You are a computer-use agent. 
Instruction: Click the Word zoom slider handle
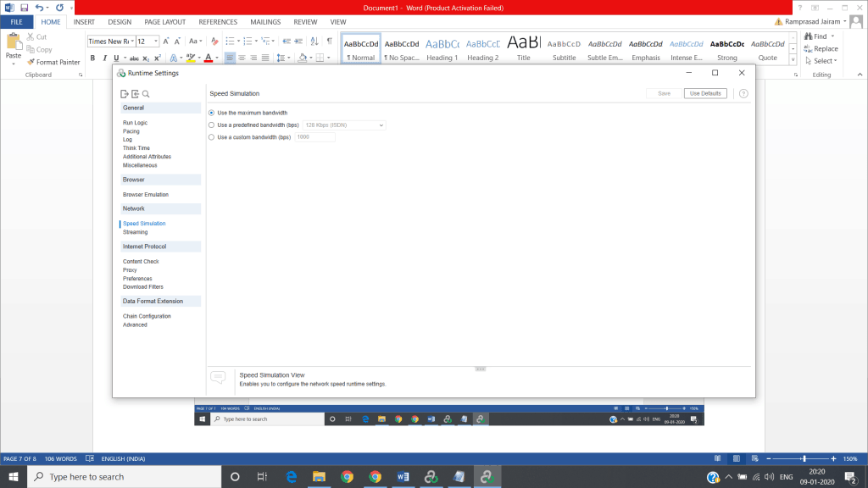pyautogui.click(x=804, y=458)
